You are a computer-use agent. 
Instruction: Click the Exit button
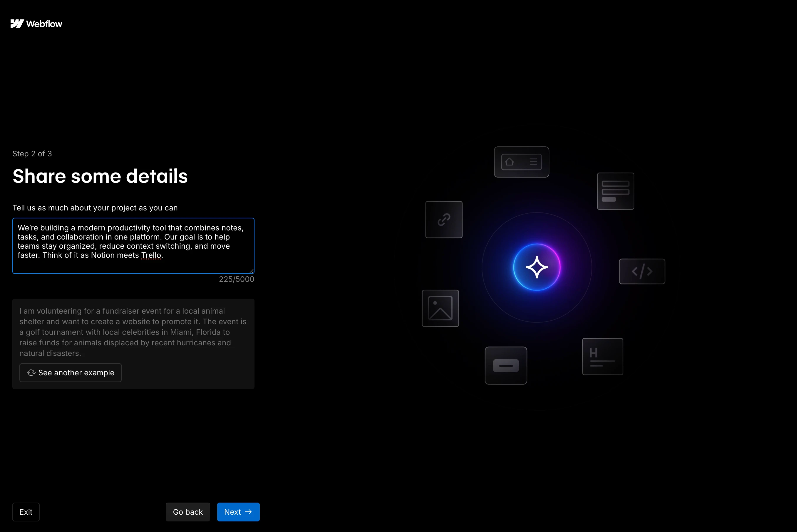click(26, 512)
